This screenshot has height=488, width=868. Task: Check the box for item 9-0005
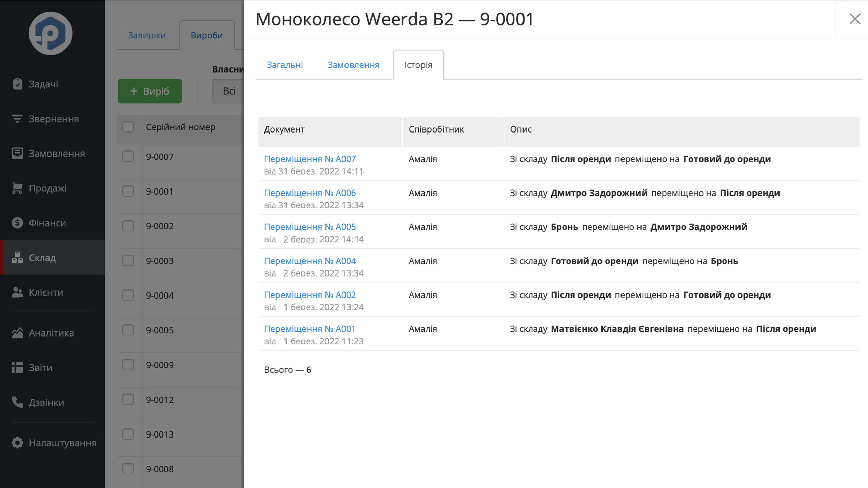pyautogui.click(x=128, y=330)
